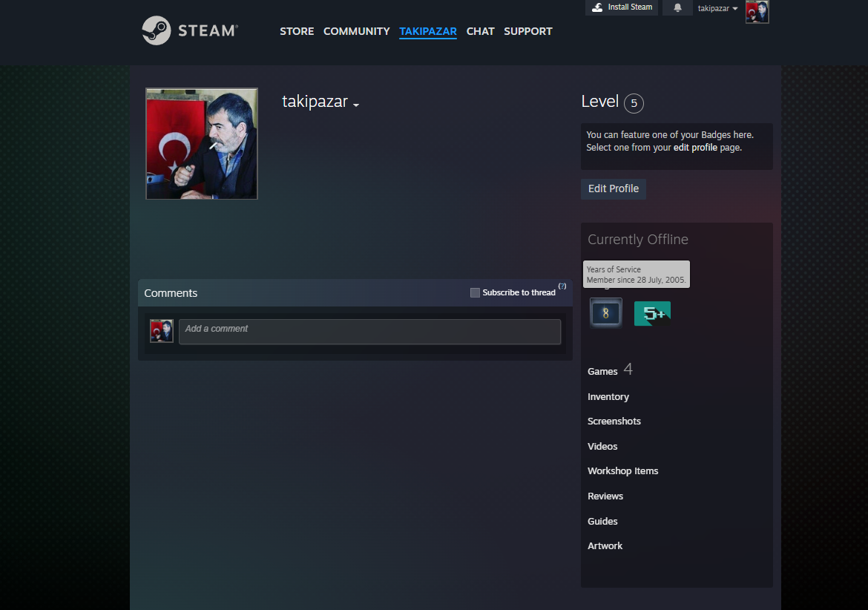
Task: Open the SUPPORT menu item
Action: pyautogui.click(x=528, y=32)
